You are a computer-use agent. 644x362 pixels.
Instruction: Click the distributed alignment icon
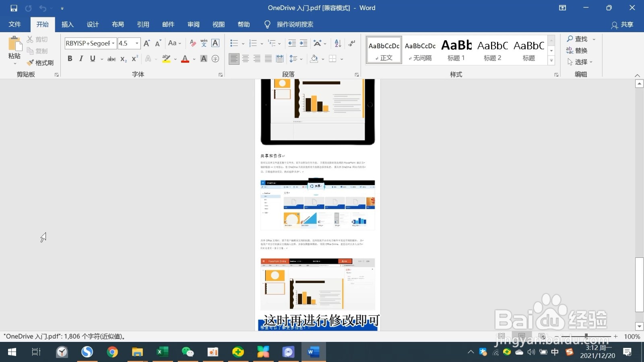(x=280, y=59)
